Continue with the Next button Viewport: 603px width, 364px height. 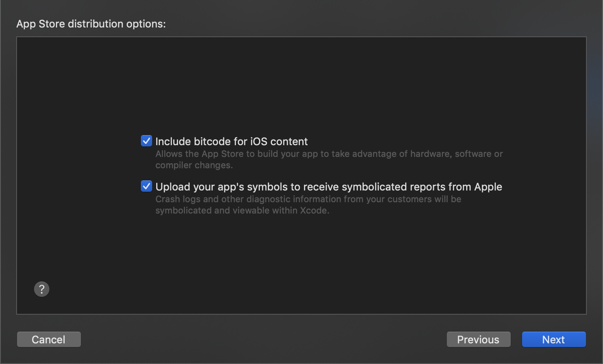click(x=554, y=339)
